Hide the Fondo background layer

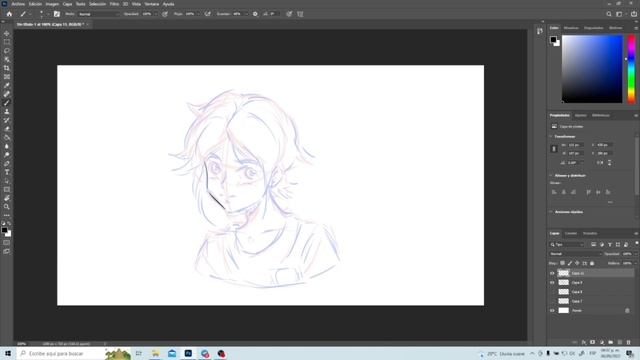click(552, 311)
